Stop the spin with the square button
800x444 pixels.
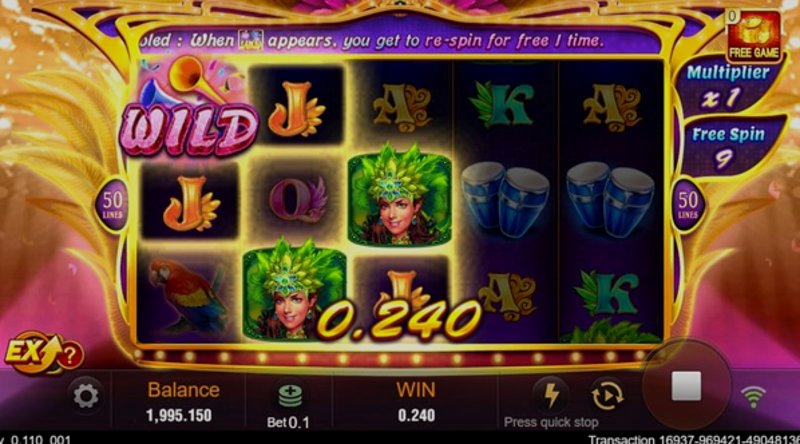[x=686, y=386]
